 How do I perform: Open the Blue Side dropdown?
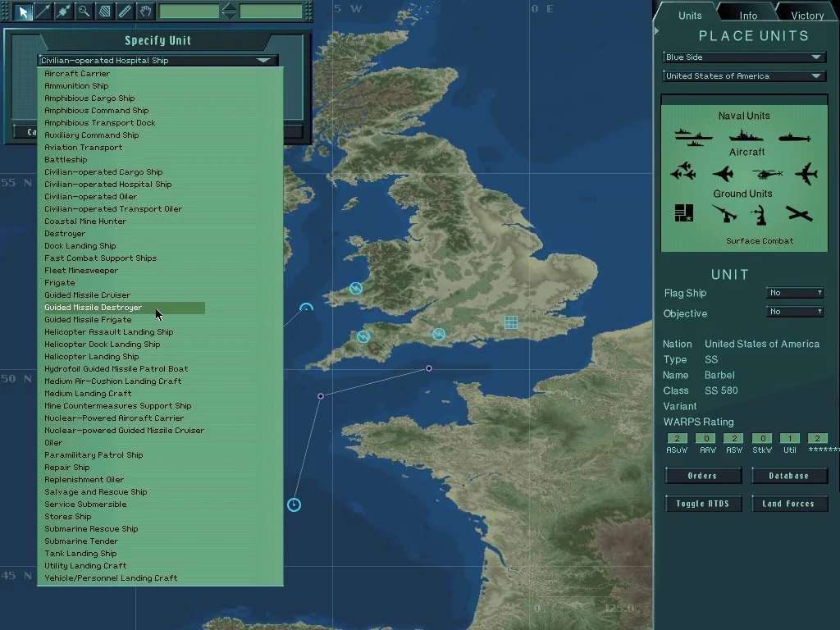pyautogui.click(x=743, y=57)
